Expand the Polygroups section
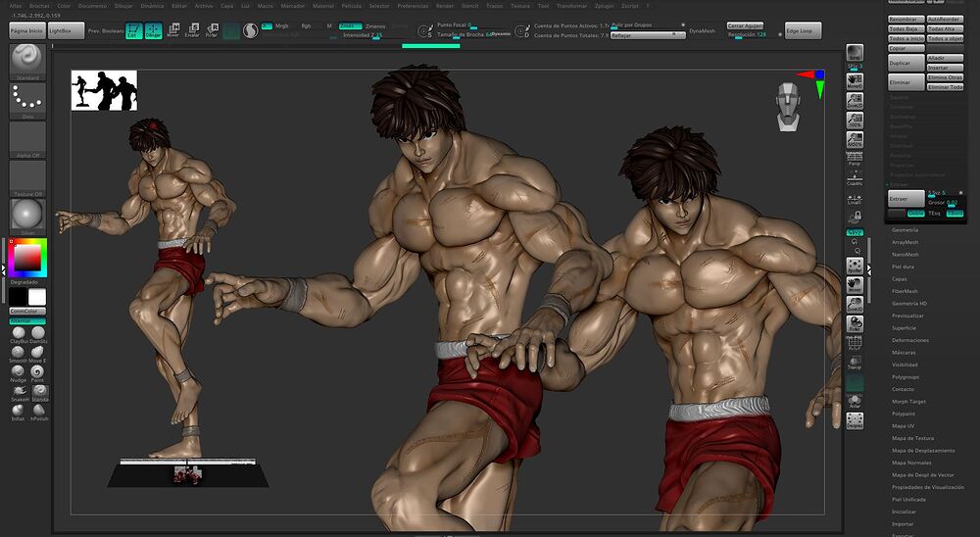Screen dimensions: 980x537 pos(905,377)
